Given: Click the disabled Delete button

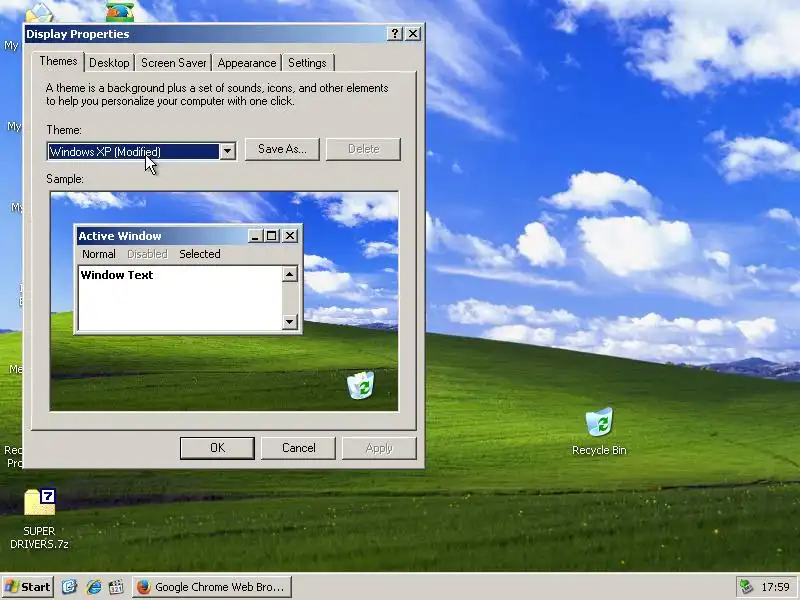Looking at the screenshot, I should [x=363, y=149].
